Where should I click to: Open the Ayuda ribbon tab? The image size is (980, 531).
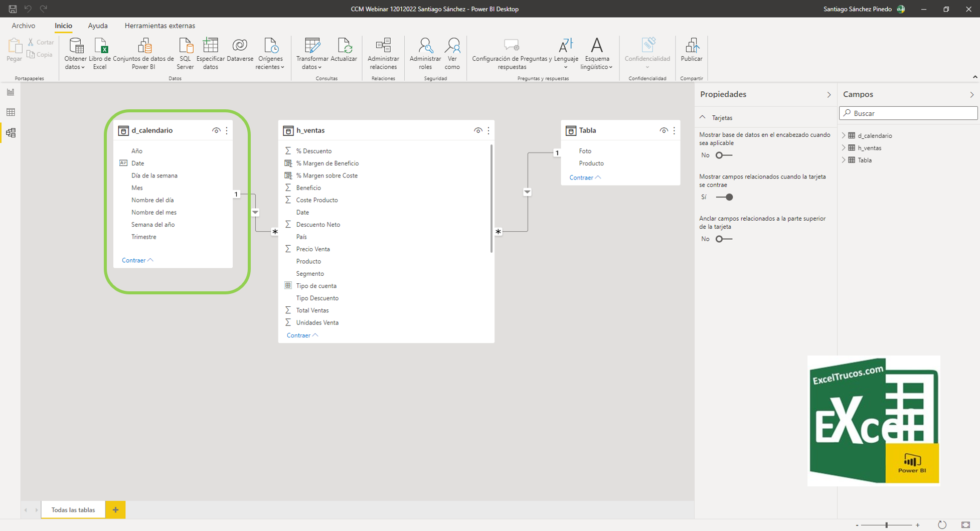[97, 26]
